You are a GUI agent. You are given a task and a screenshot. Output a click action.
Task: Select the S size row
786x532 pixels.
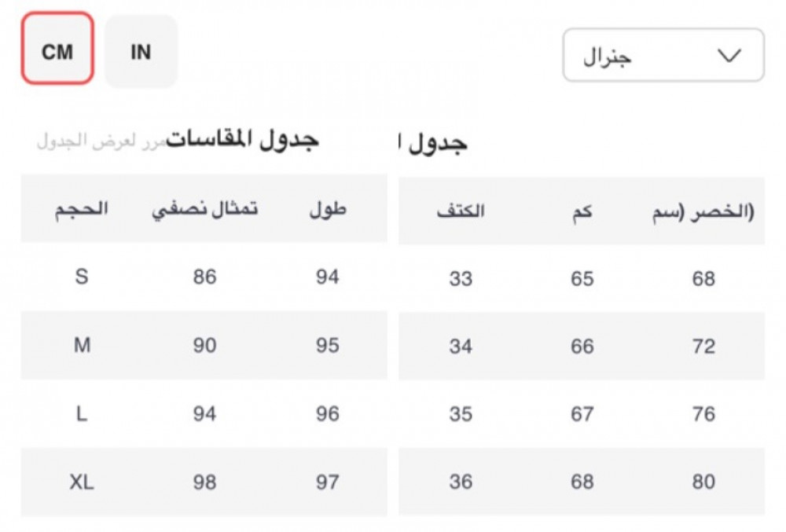click(82, 277)
